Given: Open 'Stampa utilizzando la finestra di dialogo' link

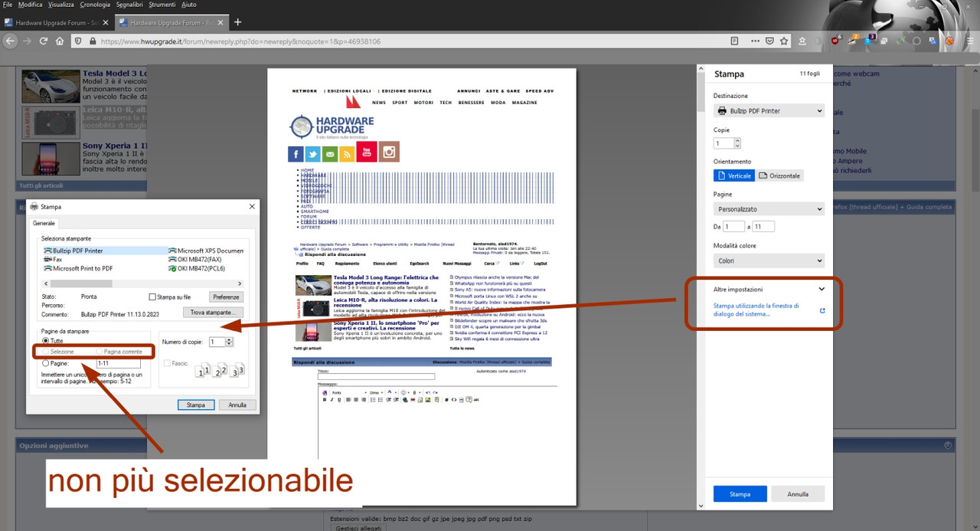Looking at the screenshot, I should pyautogui.click(x=756, y=310).
